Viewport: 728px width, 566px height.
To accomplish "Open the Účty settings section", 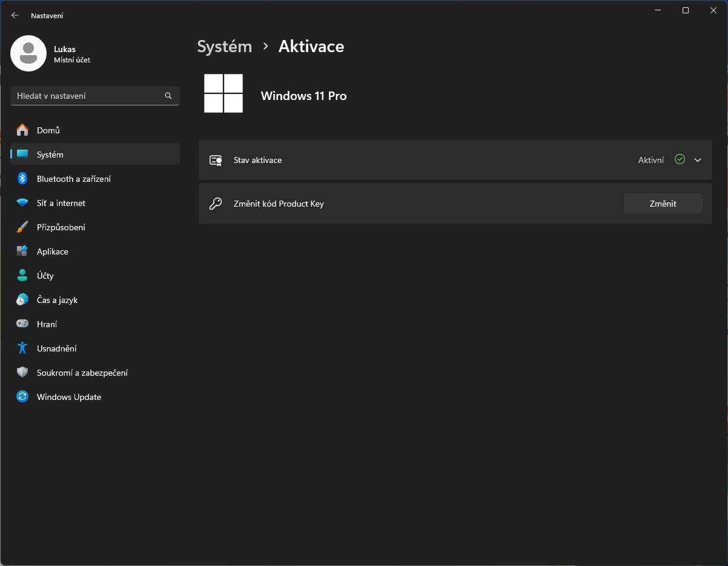I will [x=45, y=276].
